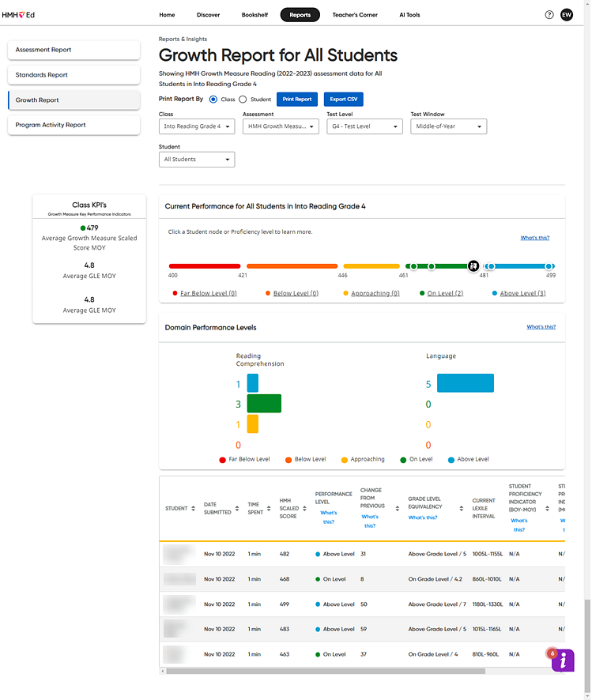Click the page vertical scrollbar thumb
This screenshot has width=592, height=700.
587,646
